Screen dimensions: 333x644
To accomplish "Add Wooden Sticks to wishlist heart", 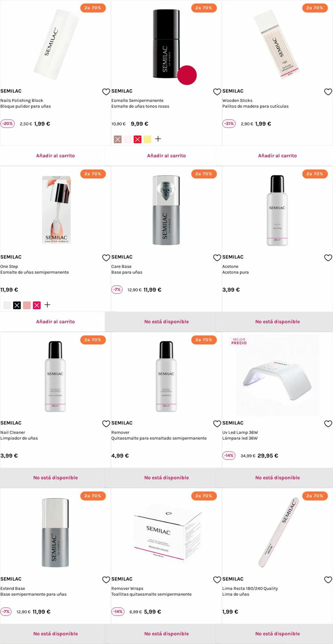I will pyautogui.click(x=328, y=92).
